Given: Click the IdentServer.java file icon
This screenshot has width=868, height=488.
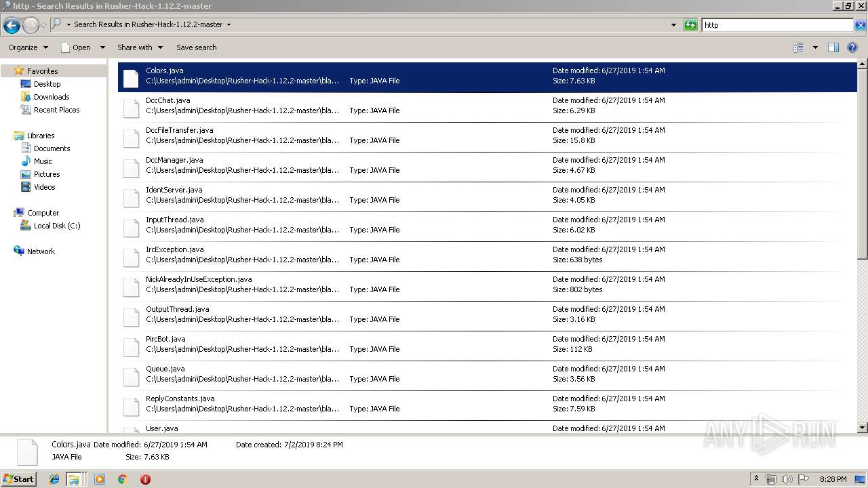Looking at the screenshot, I should [131, 197].
